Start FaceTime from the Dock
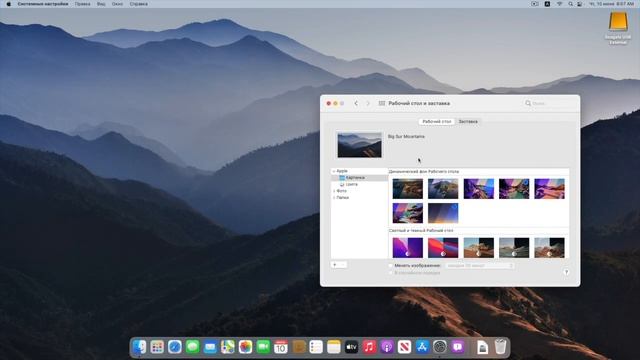 tap(263, 347)
